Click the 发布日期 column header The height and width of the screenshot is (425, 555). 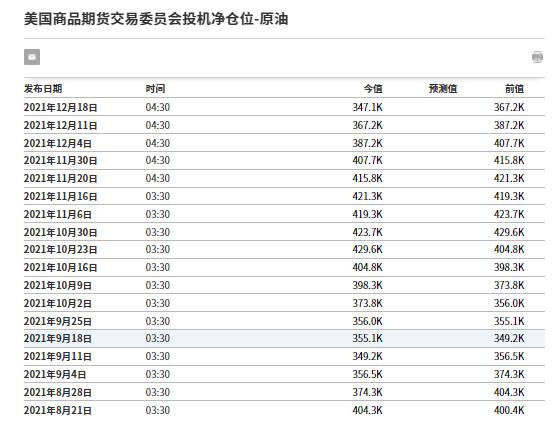tap(43, 88)
